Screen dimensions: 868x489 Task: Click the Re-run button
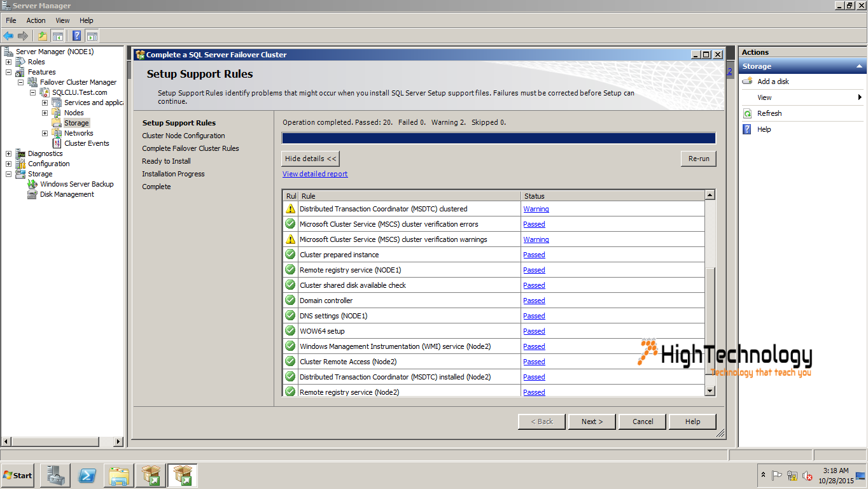click(699, 159)
